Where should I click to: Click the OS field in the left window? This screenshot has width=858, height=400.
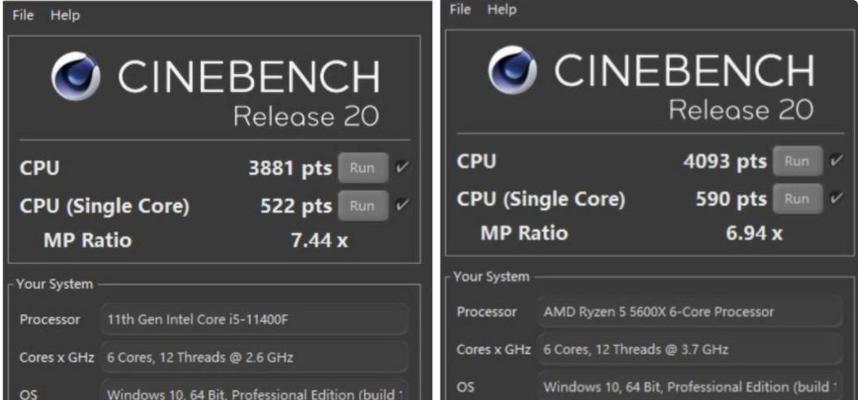pyautogui.click(x=254, y=391)
